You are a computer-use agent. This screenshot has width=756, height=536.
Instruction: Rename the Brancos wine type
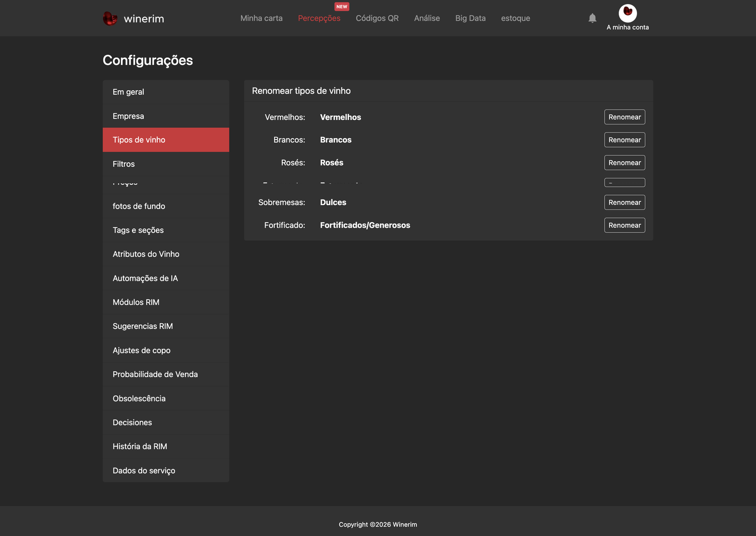pyautogui.click(x=624, y=140)
